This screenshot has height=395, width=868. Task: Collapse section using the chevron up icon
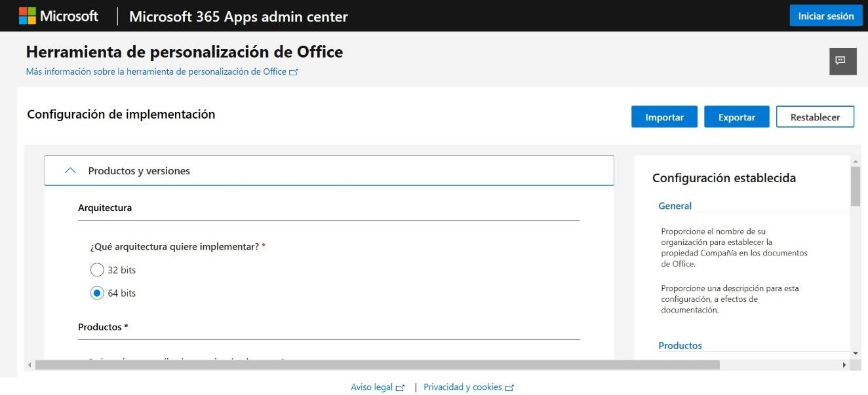[x=71, y=170]
